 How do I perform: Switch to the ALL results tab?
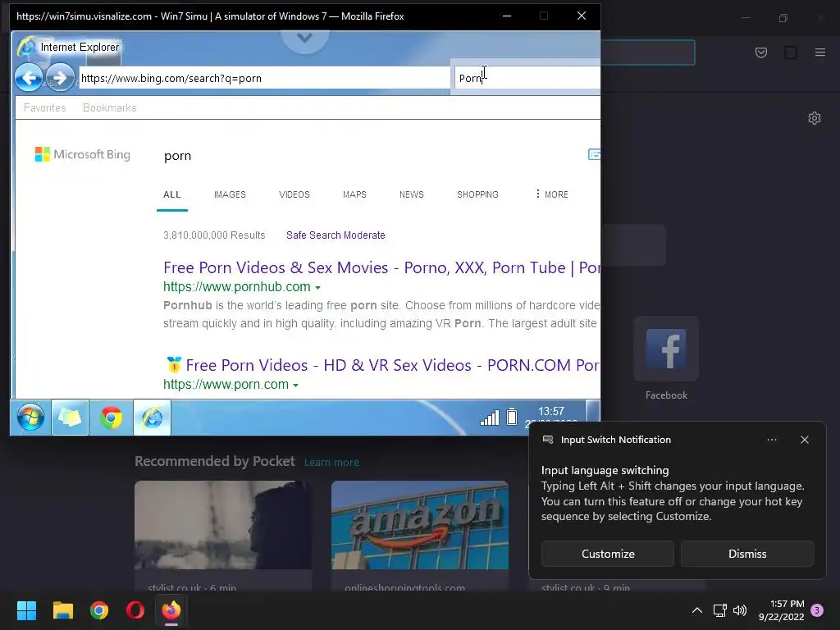(x=172, y=194)
